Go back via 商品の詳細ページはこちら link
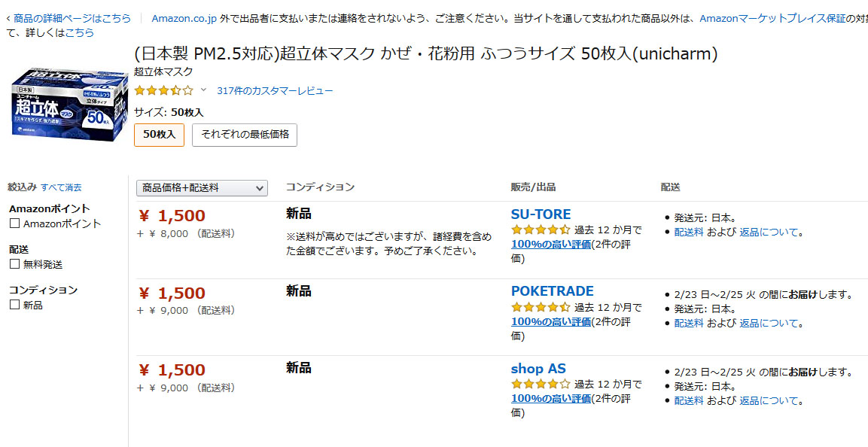This screenshot has width=868, height=447. click(x=71, y=18)
